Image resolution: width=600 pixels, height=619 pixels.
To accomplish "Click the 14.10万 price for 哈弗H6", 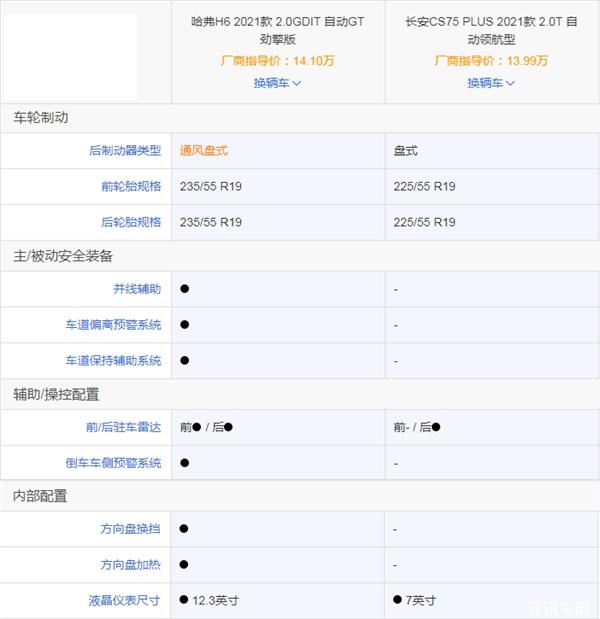I will (314, 60).
